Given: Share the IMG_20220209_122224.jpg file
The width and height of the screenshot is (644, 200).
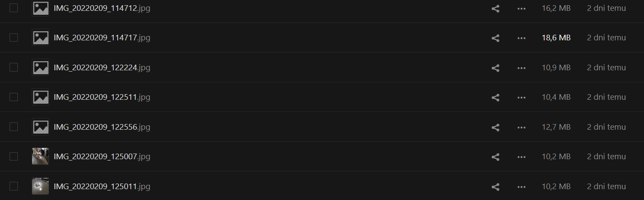Looking at the screenshot, I should click(495, 68).
